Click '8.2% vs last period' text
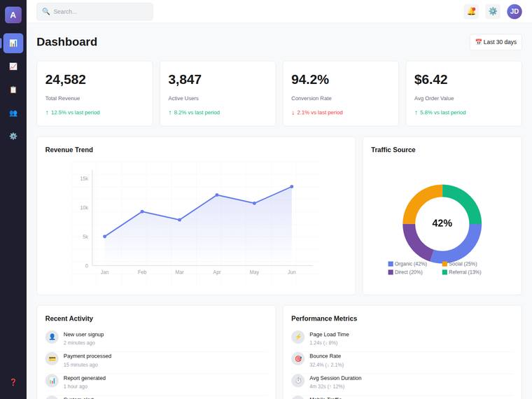The width and height of the screenshot is (532, 399). point(197,112)
